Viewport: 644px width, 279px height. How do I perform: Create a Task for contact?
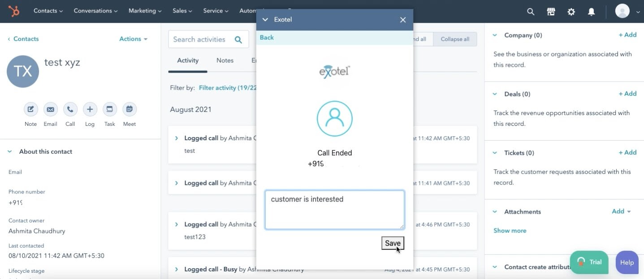tap(109, 109)
